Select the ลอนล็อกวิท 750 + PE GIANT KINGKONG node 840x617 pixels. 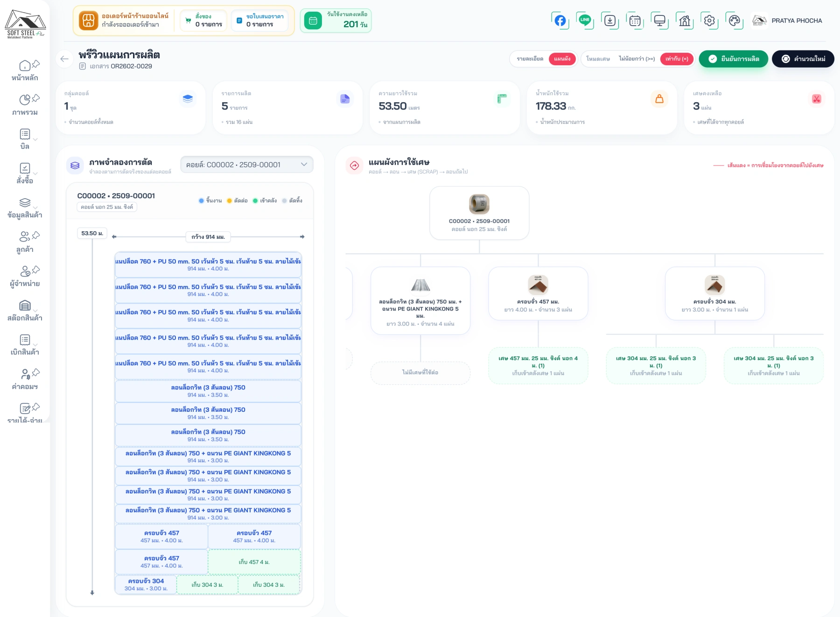coord(420,300)
